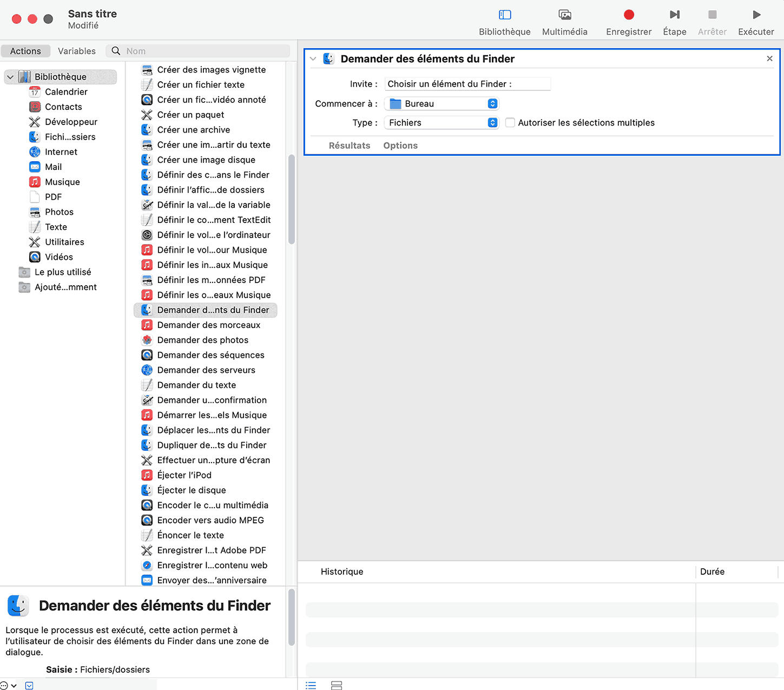Collapse the Demander des éléments action panel
The width and height of the screenshot is (784, 690).
pyautogui.click(x=313, y=59)
